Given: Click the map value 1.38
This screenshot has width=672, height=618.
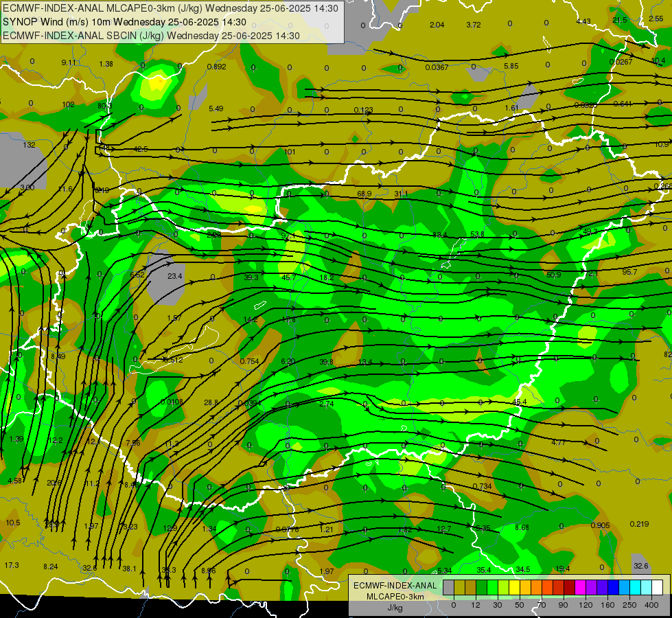Looking at the screenshot, I should tap(106, 64).
